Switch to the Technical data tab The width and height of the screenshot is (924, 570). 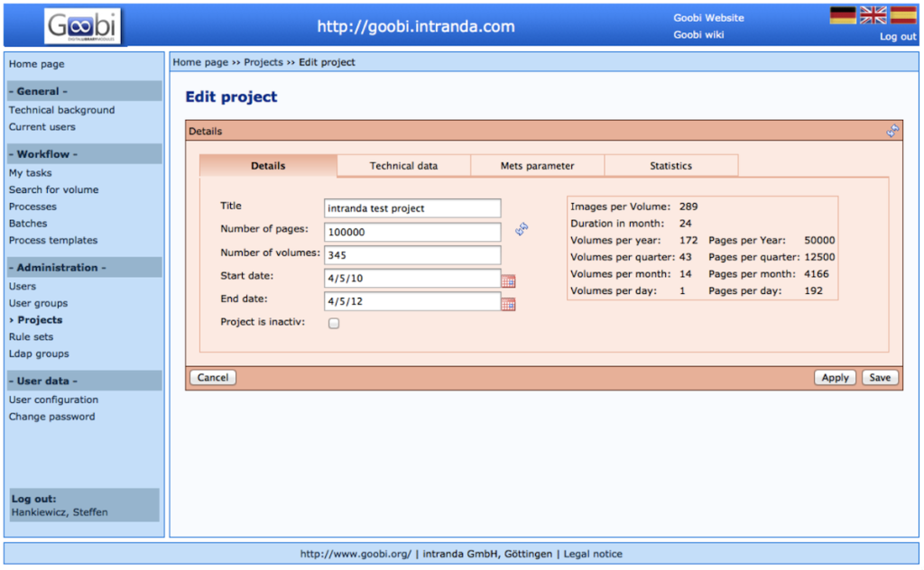click(403, 165)
